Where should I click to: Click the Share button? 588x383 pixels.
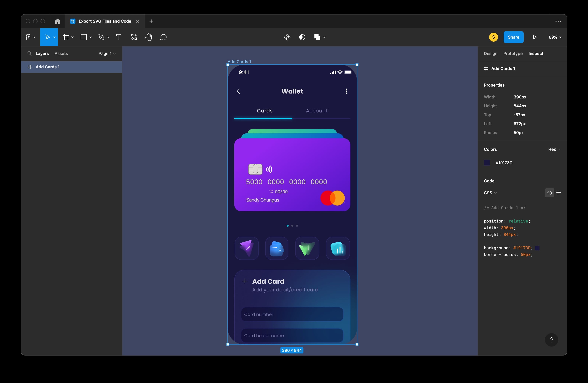[x=513, y=37]
